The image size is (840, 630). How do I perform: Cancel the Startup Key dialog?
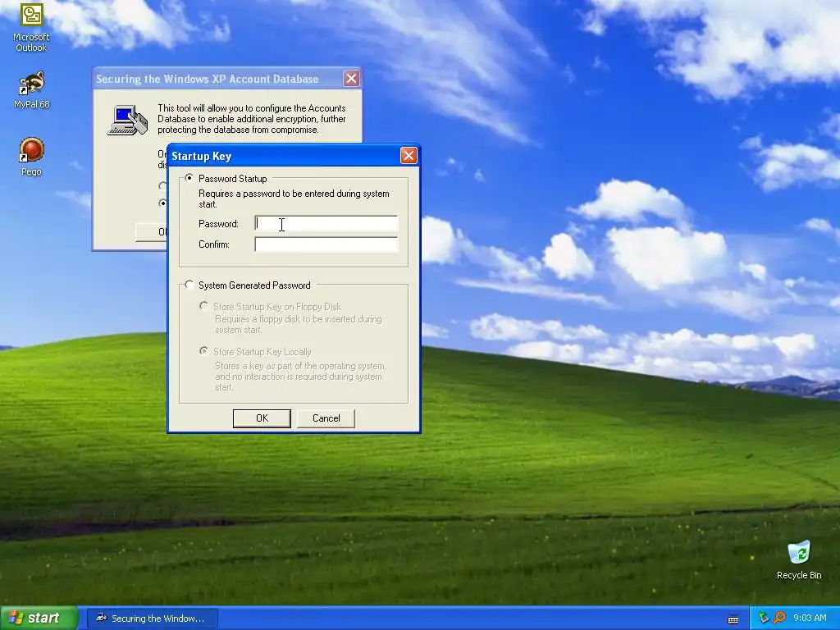(x=326, y=418)
